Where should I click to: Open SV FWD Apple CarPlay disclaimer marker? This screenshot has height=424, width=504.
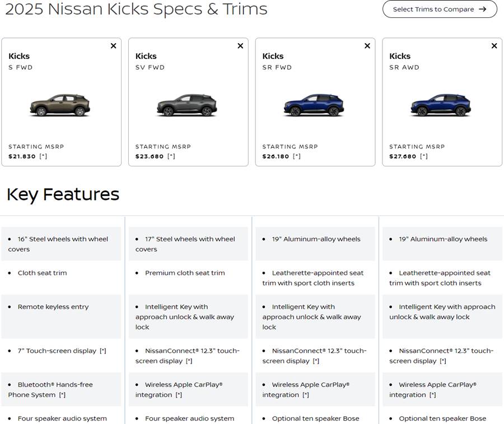pos(179,395)
